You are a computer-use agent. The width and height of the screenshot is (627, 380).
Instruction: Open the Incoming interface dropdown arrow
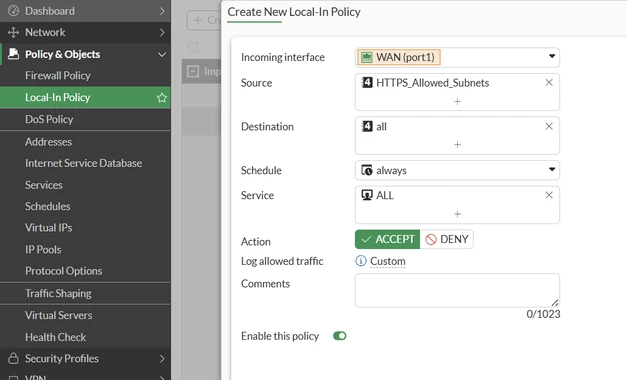[x=552, y=56]
